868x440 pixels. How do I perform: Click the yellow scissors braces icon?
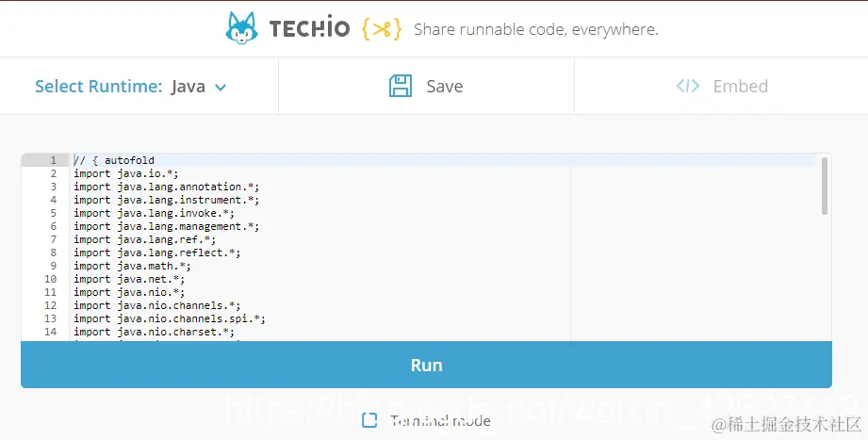(382, 29)
